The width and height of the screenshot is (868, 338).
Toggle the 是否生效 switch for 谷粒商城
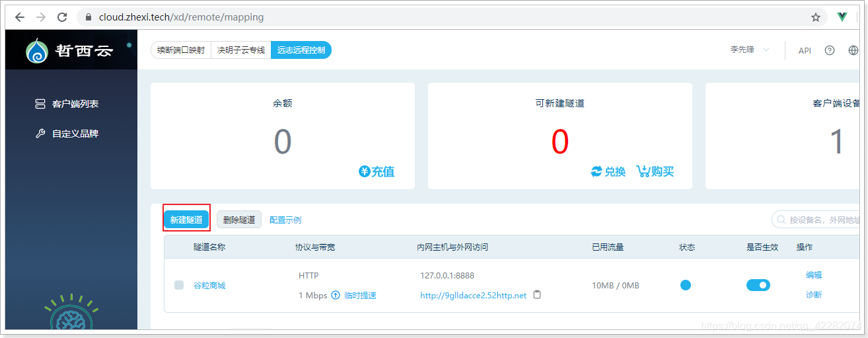pos(758,285)
